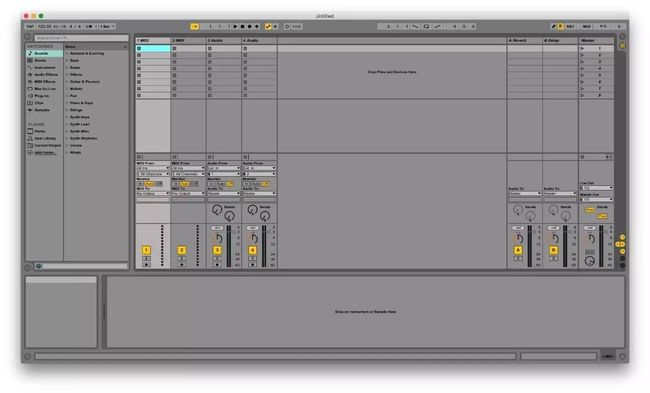Select Sounds category in browser
650x393 pixels.
44,53
